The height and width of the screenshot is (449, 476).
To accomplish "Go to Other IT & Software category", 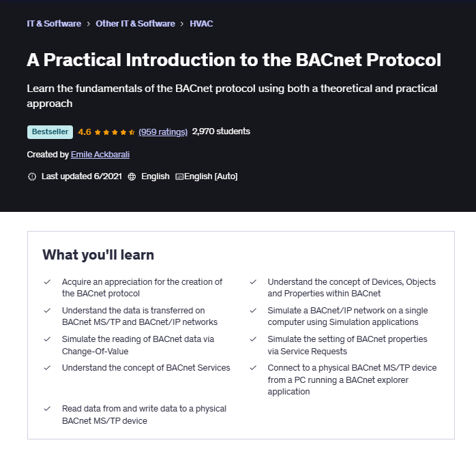I will pyautogui.click(x=135, y=24).
